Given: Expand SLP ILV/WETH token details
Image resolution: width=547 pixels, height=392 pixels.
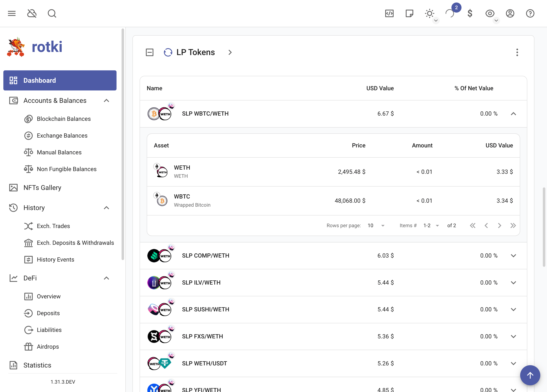Looking at the screenshot, I should 513,282.
